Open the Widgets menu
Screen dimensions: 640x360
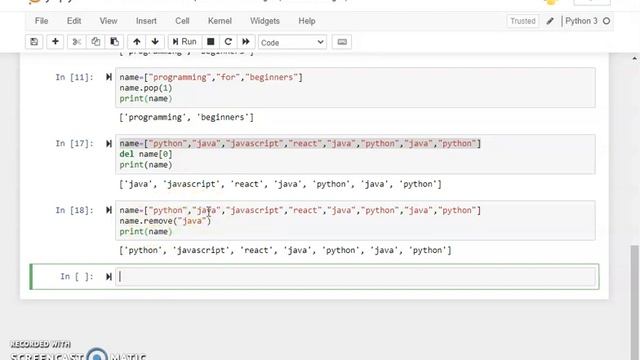click(x=265, y=21)
